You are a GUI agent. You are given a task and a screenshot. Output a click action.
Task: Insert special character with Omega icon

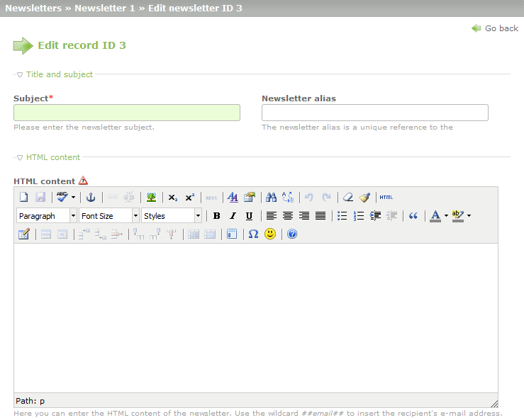(253, 234)
